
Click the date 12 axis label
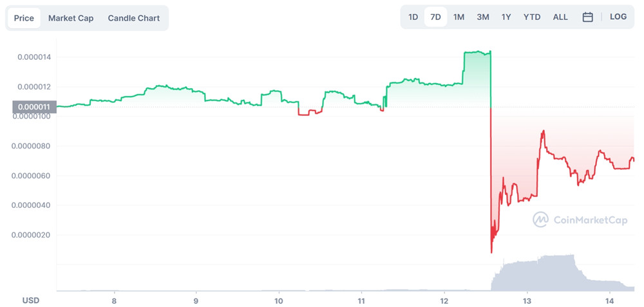click(444, 301)
